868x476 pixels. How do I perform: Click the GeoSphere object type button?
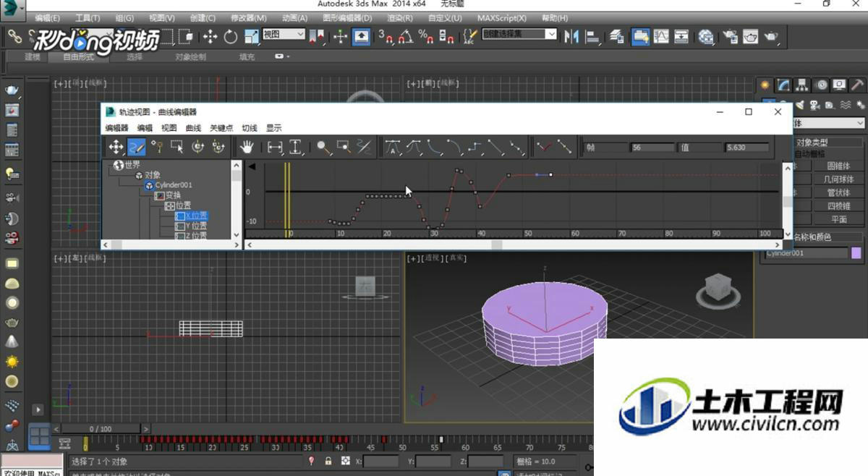[x=838, y=179]
